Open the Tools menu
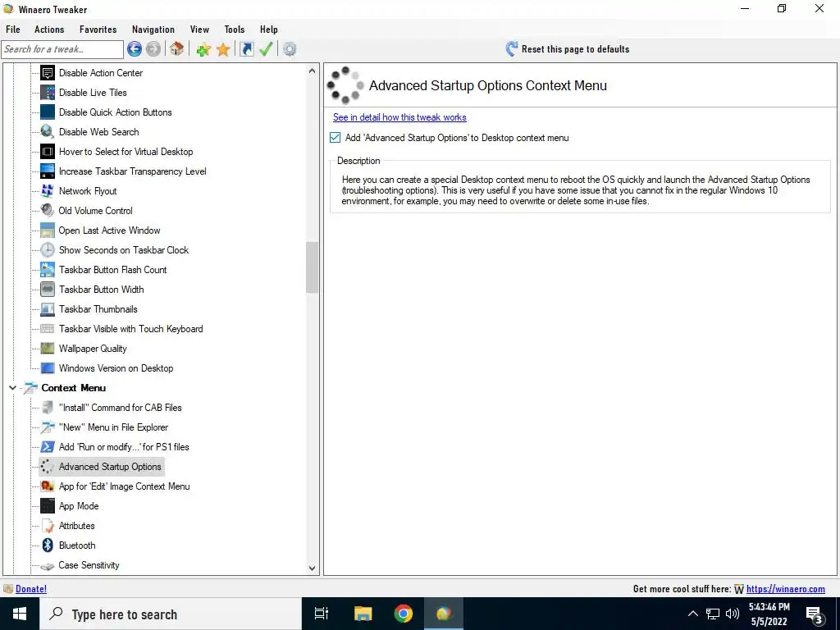The width and height of the screenshot is (840, 630). tap(234, 30)
